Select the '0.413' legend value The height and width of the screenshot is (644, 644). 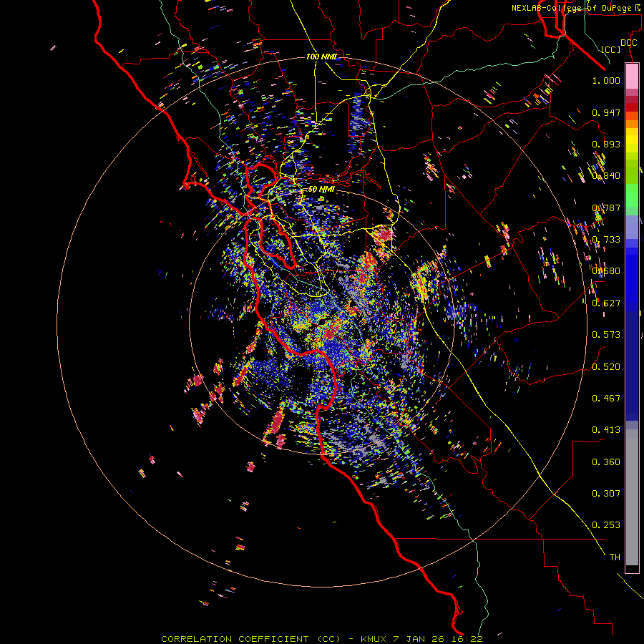coord(606,429)
